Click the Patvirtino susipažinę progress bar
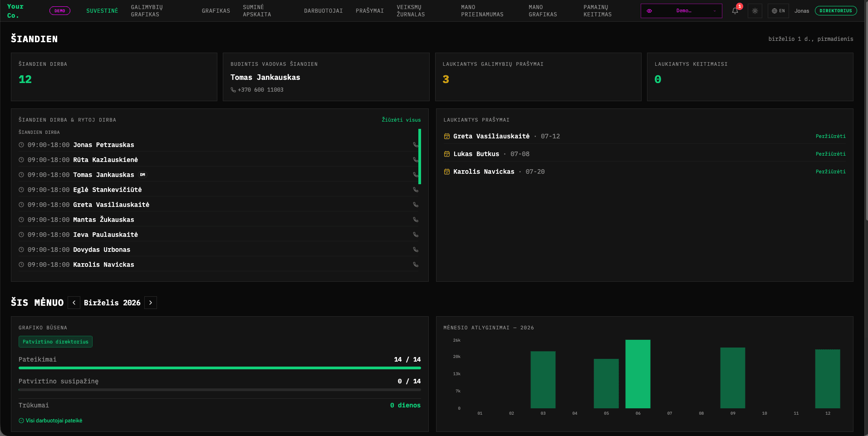The width and height of the screenshot is (868, 436). coord(220,390)
